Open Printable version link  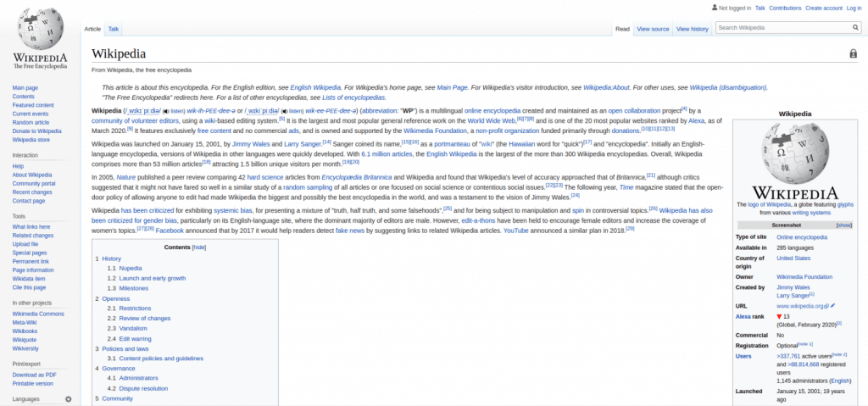pyautogui.click(x=33, y=383)
